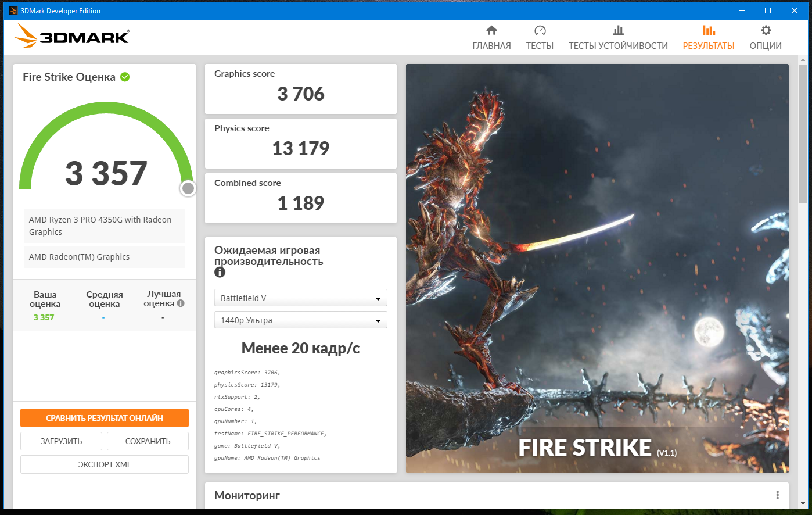Click the score gauge indicator knob
Viewport: 812px width, 515px height.
[x=188, y=188]
